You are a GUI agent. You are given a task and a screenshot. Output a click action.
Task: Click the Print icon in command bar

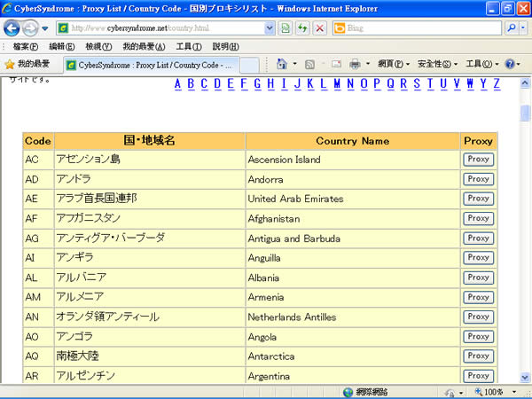tap(355, 65)
